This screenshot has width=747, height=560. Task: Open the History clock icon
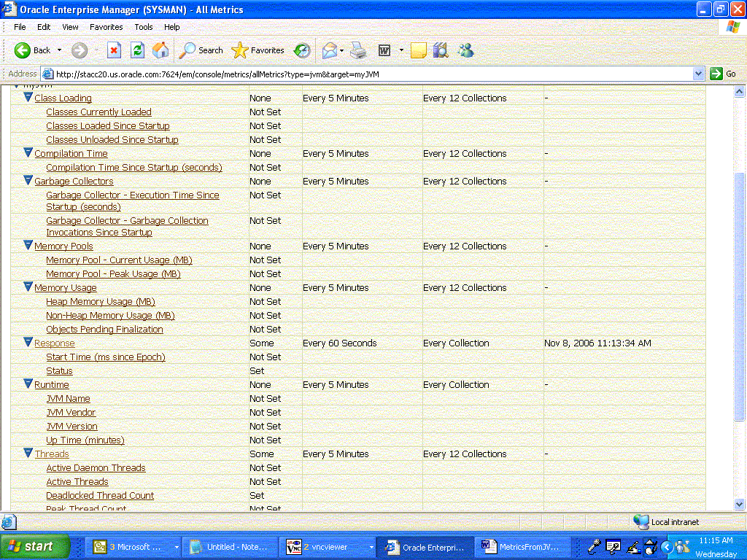point(301,50)
